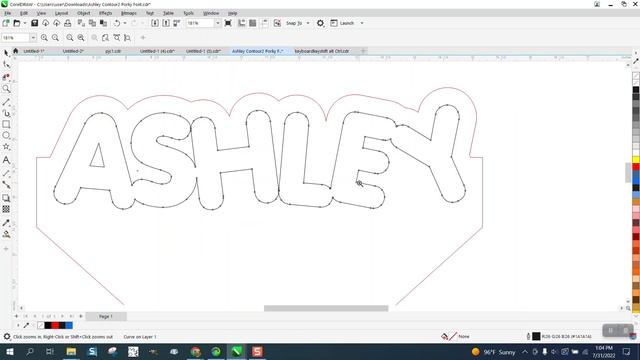Image resolution: width=640 pixels, height=360 pixels.
Task: Select the Text tool
Action: point(6,160)
